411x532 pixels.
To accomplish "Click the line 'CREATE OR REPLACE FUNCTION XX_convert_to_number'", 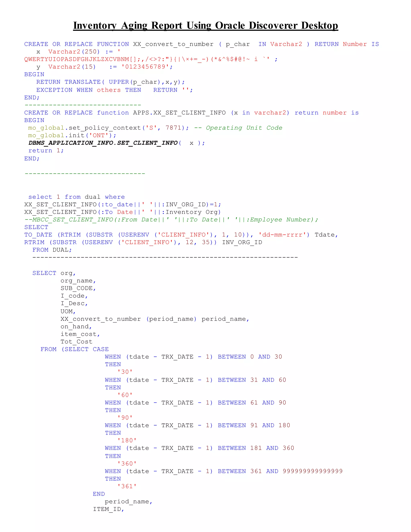I will click(x=201, y=44).
